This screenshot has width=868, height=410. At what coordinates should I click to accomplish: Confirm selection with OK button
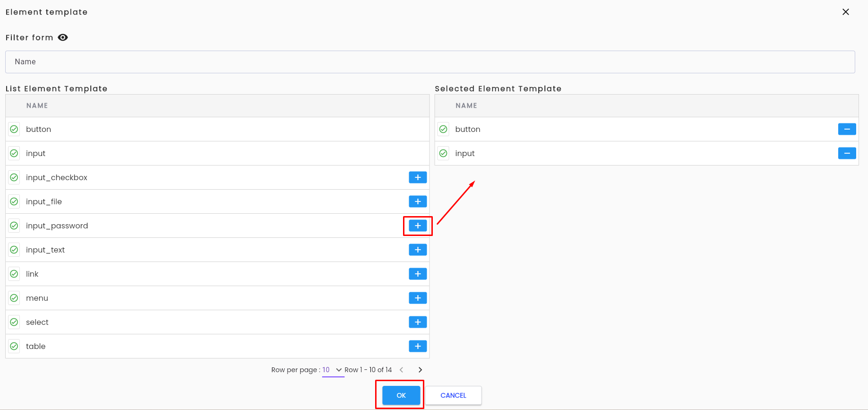coord(401,395)
